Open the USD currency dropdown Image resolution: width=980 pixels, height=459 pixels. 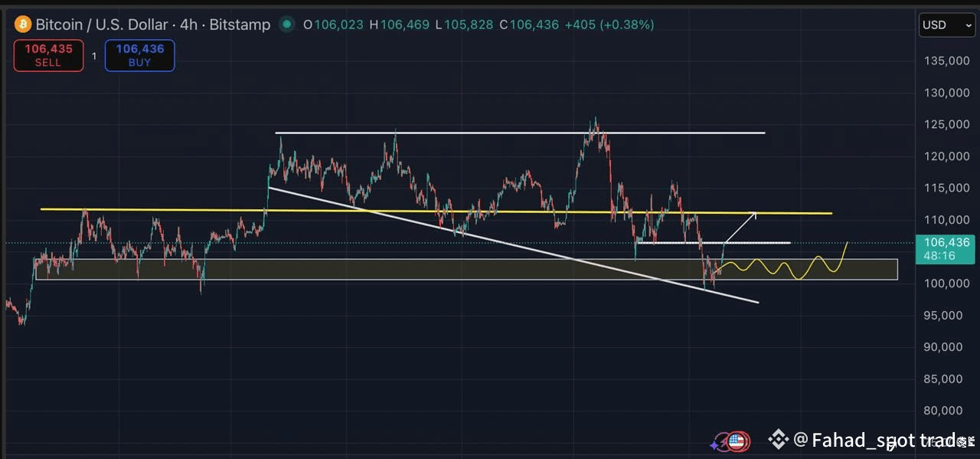coord(946,25)
